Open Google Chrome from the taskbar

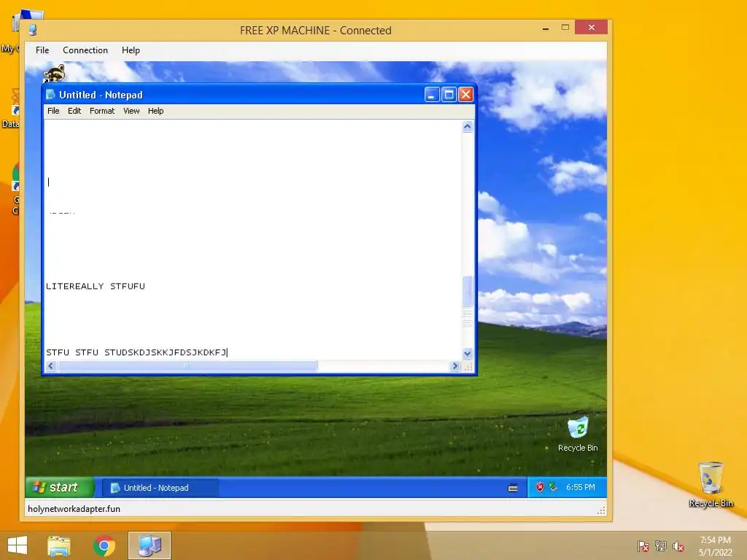104,545
